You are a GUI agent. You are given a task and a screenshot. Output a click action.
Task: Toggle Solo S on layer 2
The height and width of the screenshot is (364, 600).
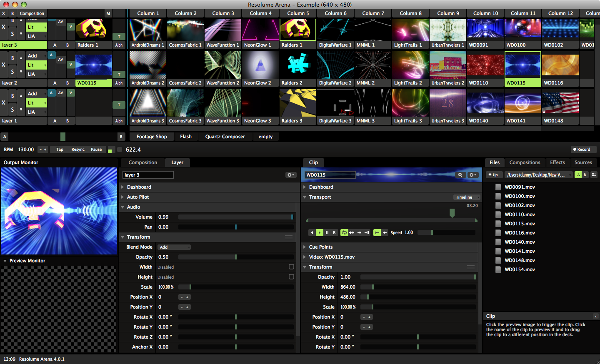pyautogui.click(x=12, y=72)
